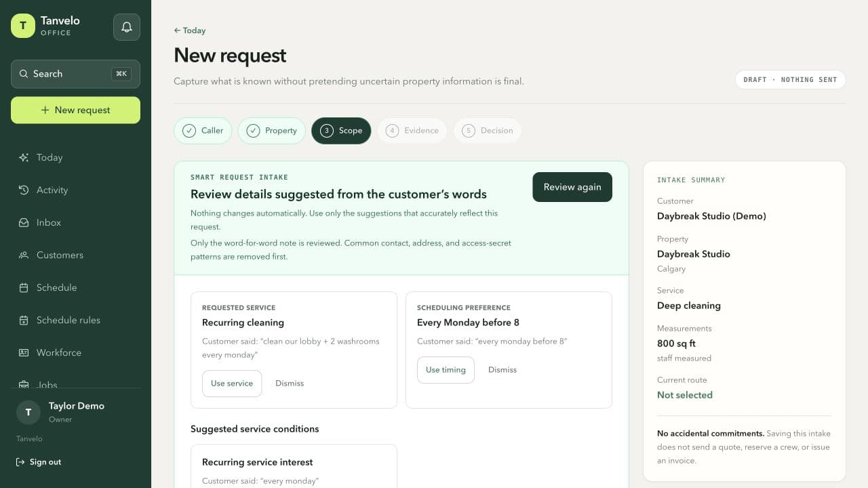Click the Schedule calendar icon
Viewport: 868px width, 488px height.
point(24,287)
